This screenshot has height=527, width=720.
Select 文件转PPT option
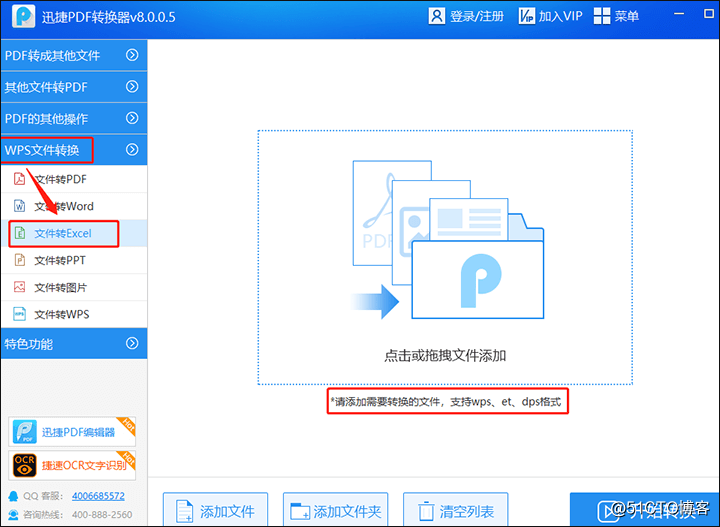click(x=74, y=260)
